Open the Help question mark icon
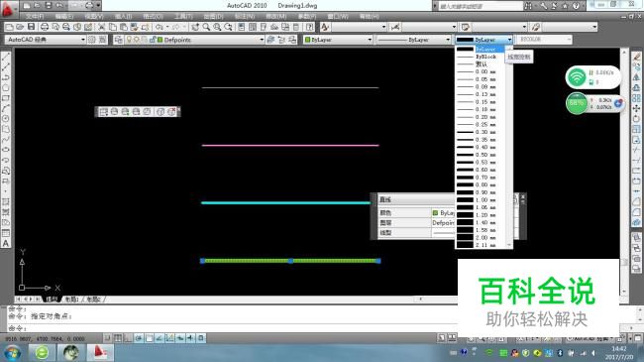 pos(310,27)
